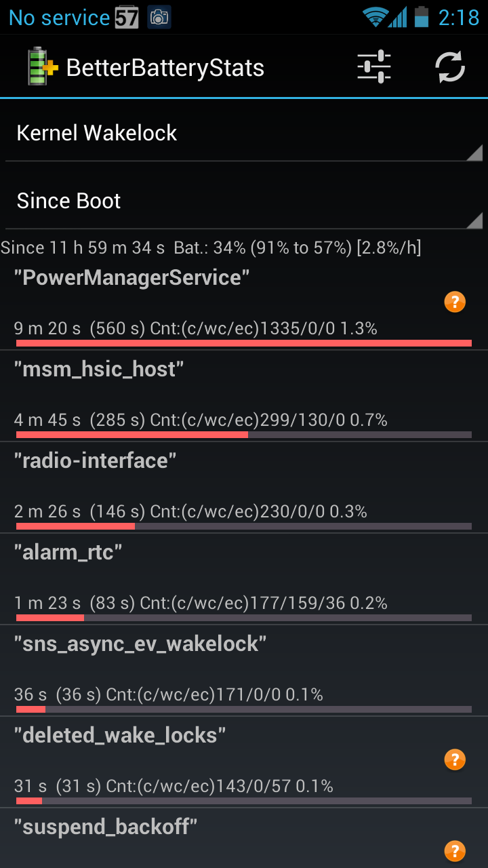This screenshot has height=868, width=488.
Task: Tap the refresh icon in the action bar
Action: [x=450, y=67]
